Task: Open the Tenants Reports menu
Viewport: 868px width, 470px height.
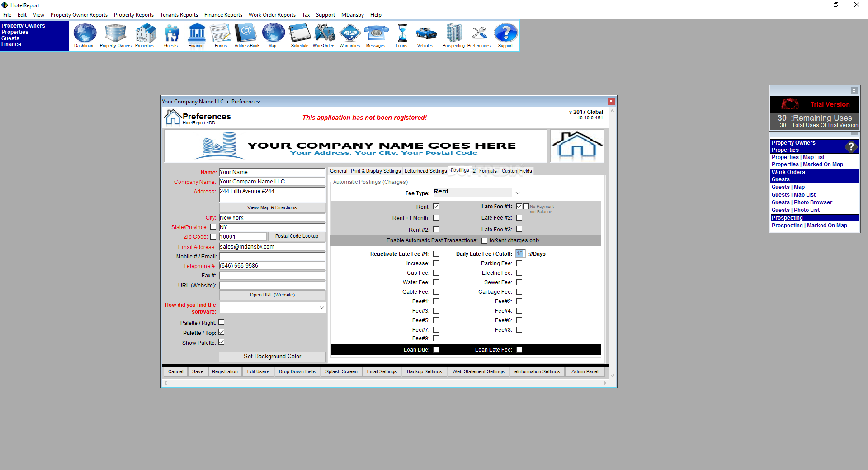Action: 179,15
